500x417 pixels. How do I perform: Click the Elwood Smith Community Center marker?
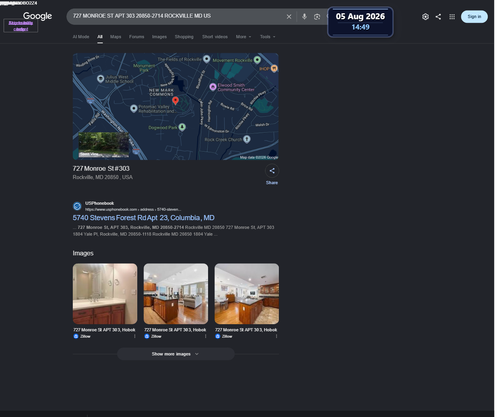(213, 87)
